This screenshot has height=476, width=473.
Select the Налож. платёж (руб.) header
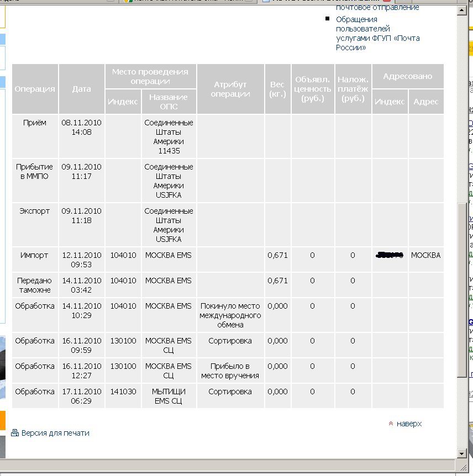click(353, 89)
